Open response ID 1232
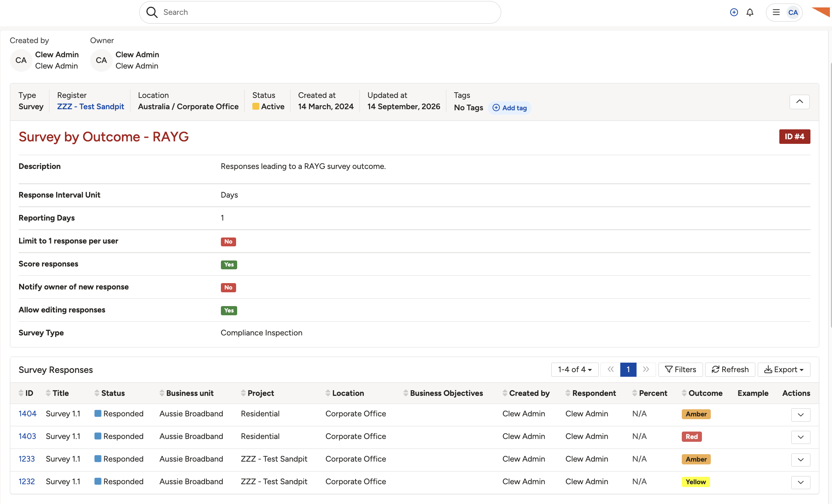Viewport: 832px width, 504px height. [27, 481]
